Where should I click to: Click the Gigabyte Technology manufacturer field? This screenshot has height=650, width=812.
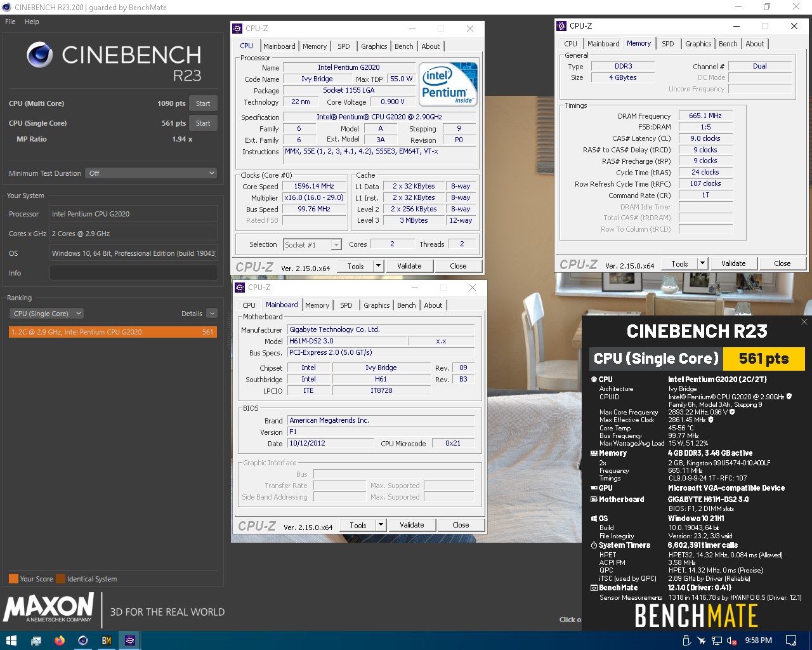[381, 329]
